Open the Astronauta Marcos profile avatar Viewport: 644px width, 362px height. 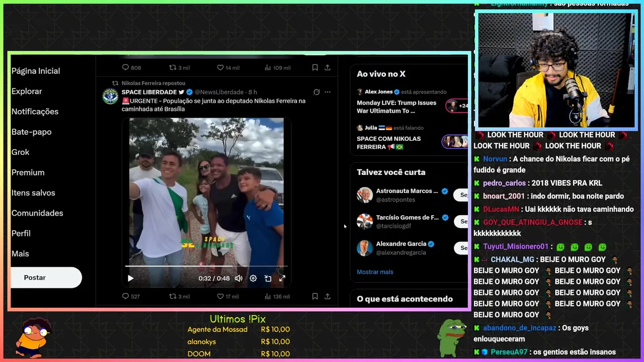(365, 195)
